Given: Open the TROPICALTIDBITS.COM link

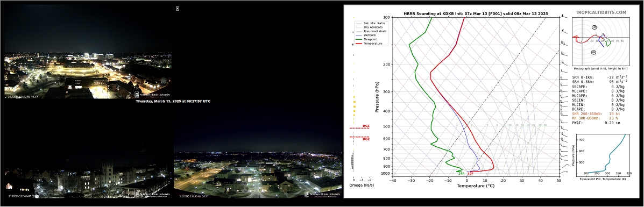Looking at the screenshot, I should [x=601, y=13].
